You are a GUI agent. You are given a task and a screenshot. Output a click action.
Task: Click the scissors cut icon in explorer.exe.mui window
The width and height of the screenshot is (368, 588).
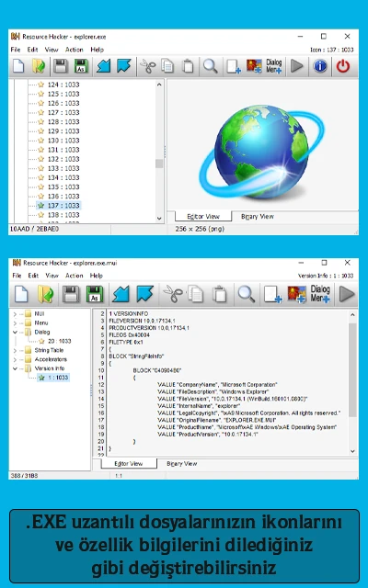(x=173, y=294)
